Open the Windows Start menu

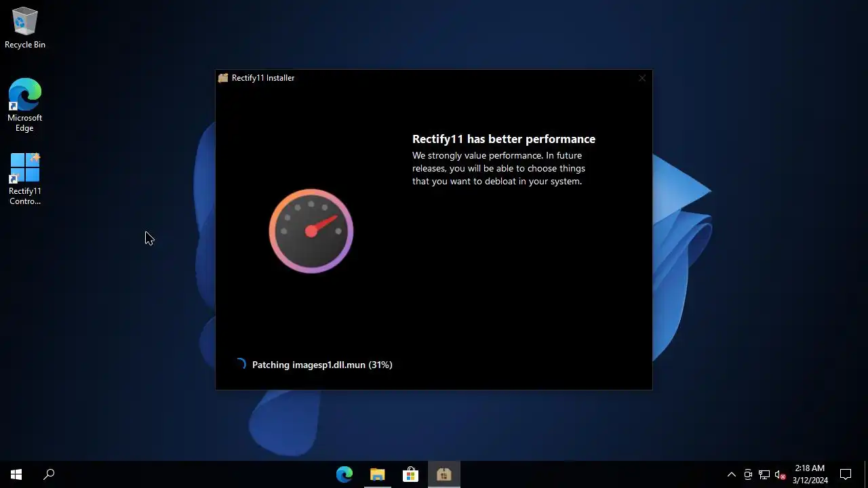(x=16, y=474)
